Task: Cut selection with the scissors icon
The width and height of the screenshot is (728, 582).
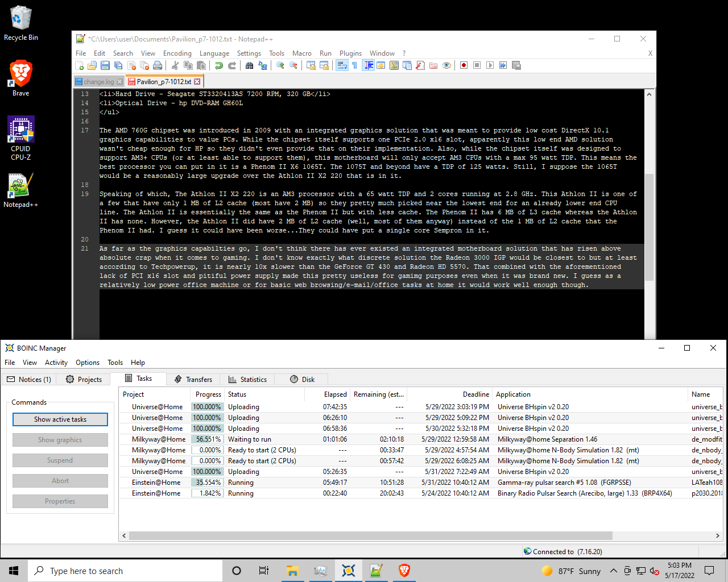Action: click(x=175, y=65)
